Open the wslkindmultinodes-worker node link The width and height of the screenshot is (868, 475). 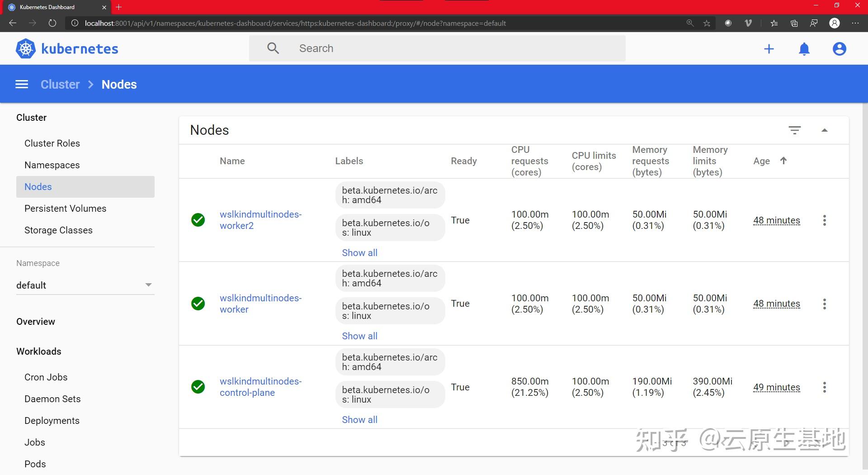coord(260,304)
